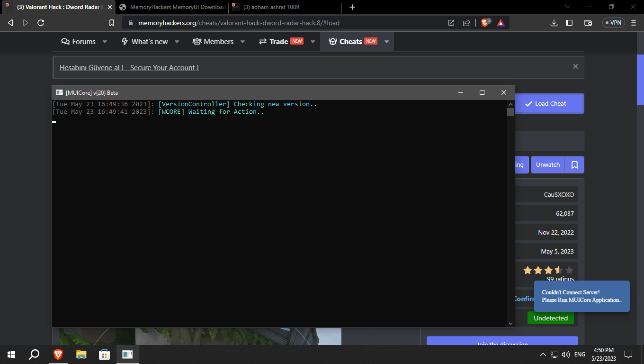
Task: Click the Undetected status badge
Action: coord(551,318)
